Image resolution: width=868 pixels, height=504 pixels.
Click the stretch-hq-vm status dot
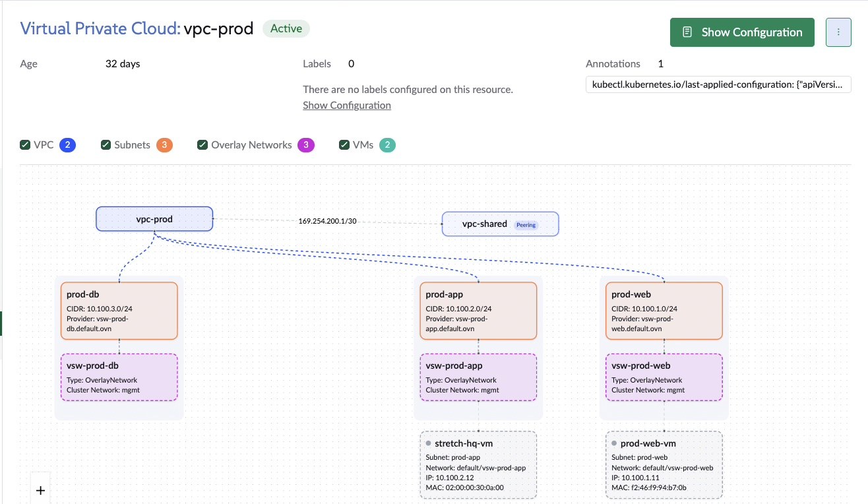point(429,443)
